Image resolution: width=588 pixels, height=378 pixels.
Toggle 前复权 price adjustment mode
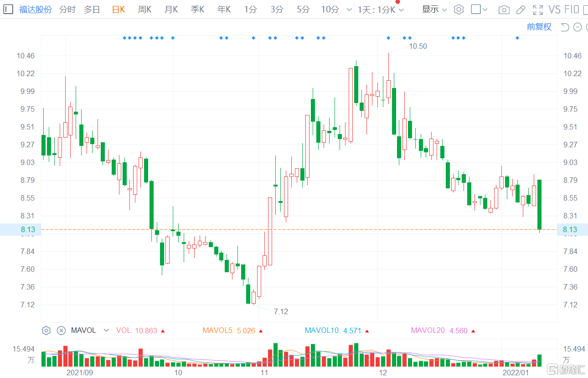(539, 27)
